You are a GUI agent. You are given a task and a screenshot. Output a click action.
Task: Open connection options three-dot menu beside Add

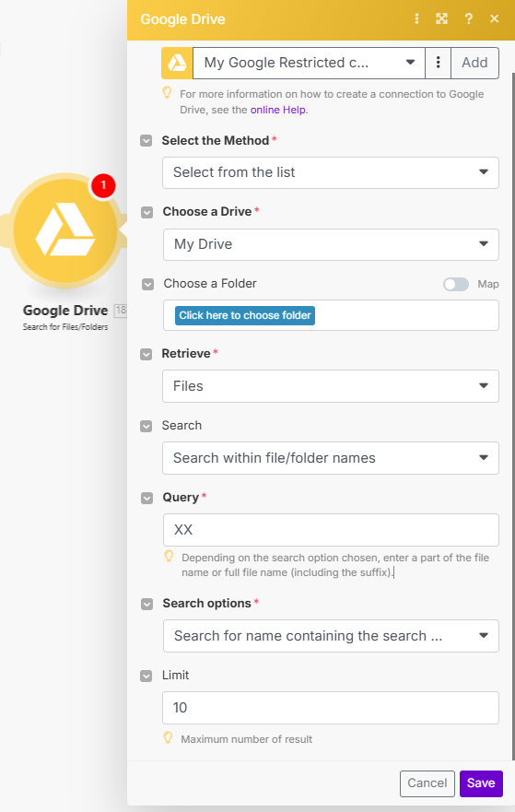click(438, 63)
